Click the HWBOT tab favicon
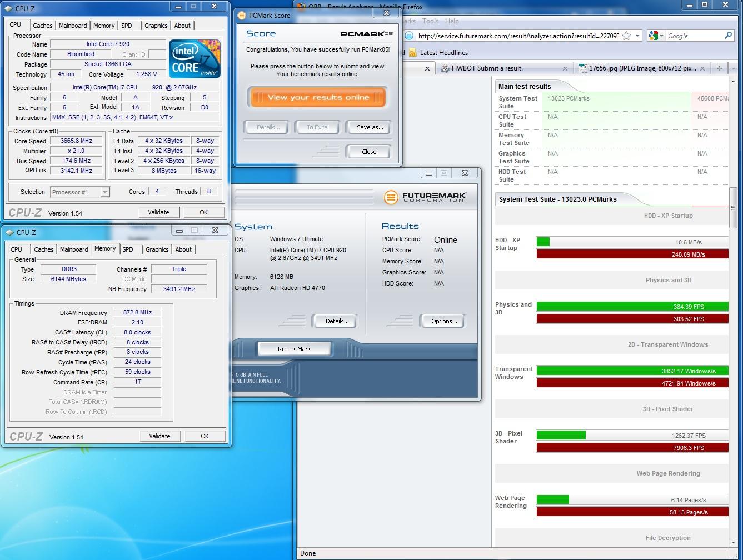 tap(445, 68)
